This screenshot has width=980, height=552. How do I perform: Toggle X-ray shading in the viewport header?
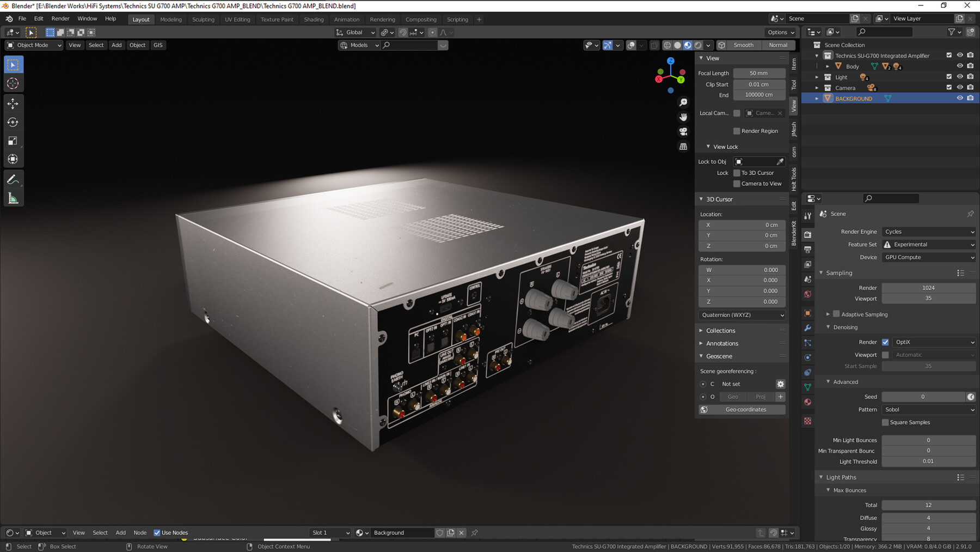654,45
